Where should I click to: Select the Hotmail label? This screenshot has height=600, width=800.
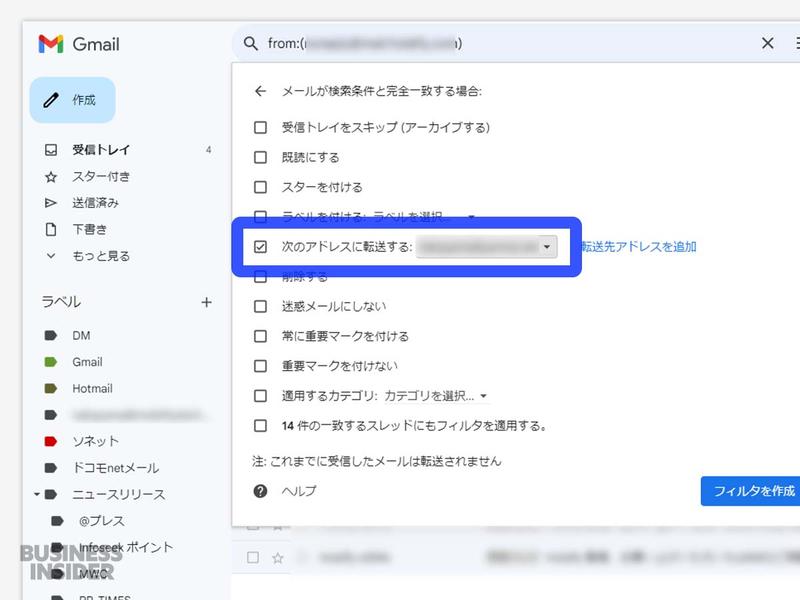[92, 389]
